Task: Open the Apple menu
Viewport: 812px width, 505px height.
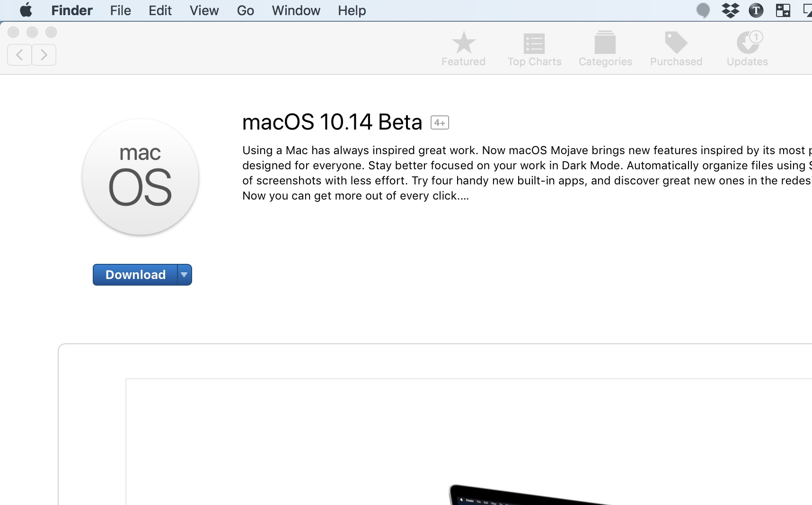Action: click(x=26, y=10)
